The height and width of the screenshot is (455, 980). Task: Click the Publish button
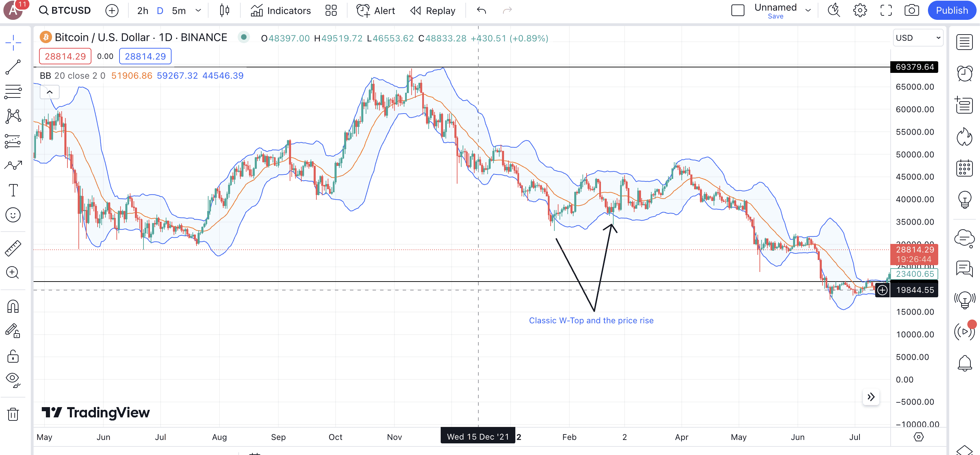pyautogui.click(x=952, y=10)
